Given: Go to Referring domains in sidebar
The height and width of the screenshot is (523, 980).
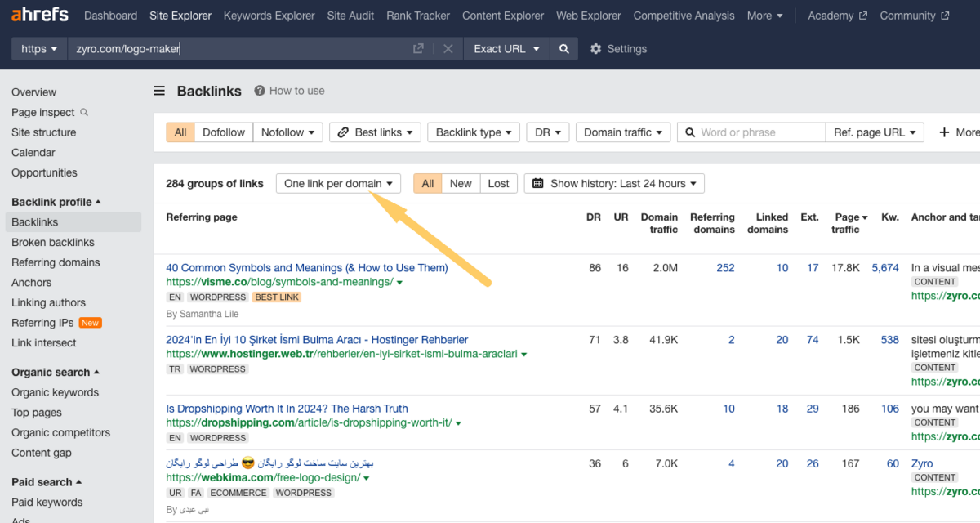Looking at the screenshot, I should pyautogui.click(x=56, y=262).
